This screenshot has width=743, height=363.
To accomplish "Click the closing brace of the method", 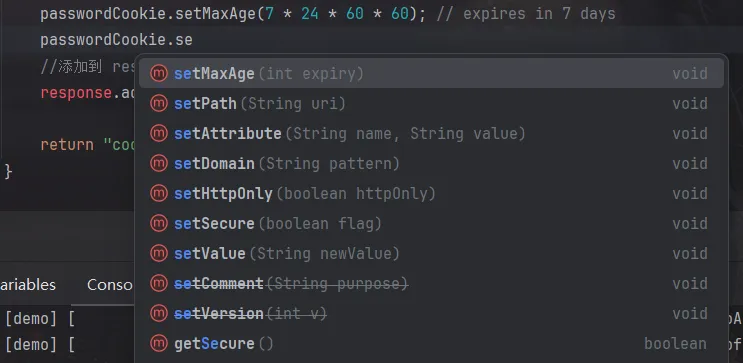I will 8,171.
